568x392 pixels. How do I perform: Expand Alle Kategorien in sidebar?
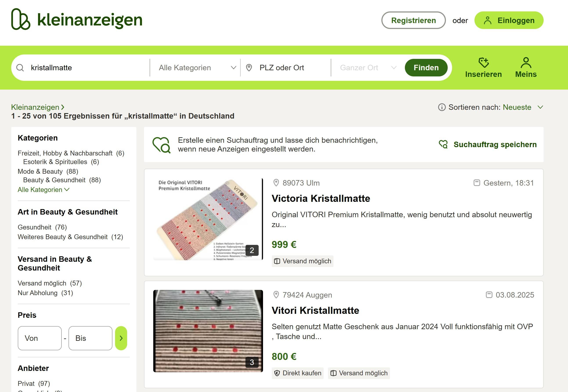(x=44, y=190)
